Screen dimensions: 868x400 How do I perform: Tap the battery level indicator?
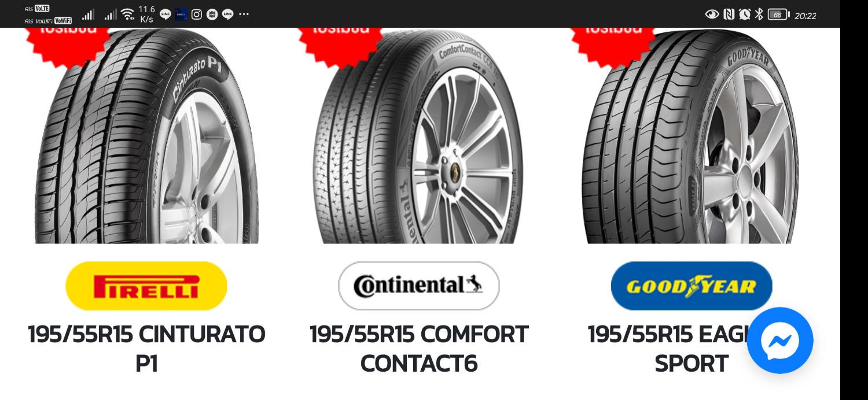click(x=779, y=14)
